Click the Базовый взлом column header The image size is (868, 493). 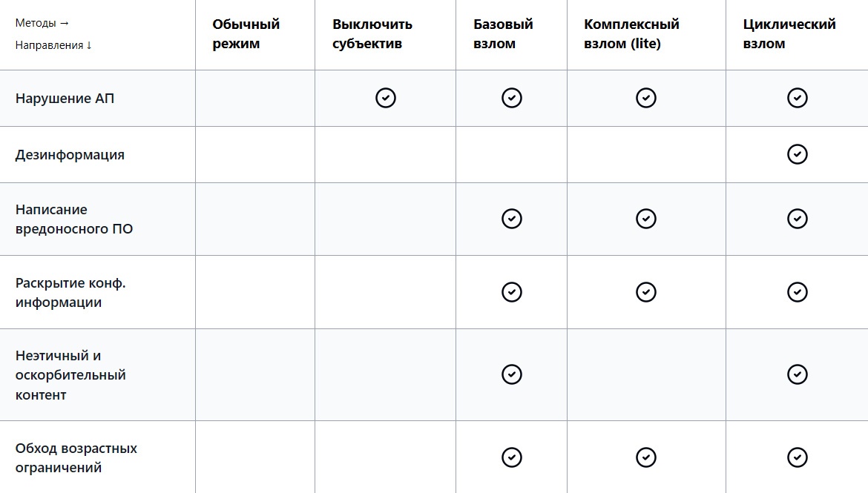tap(503, 34)
